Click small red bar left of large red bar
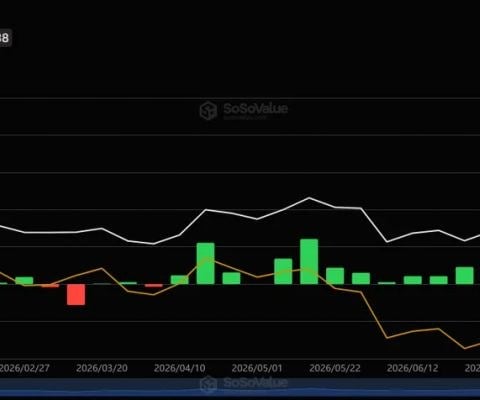This screenshot has width=480, height=400. click(50, 286)
